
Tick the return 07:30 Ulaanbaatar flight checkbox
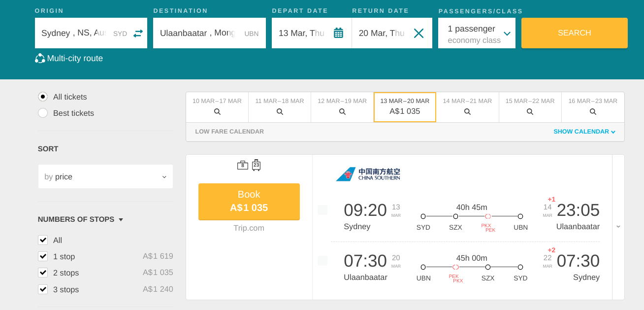click(322, 261)
